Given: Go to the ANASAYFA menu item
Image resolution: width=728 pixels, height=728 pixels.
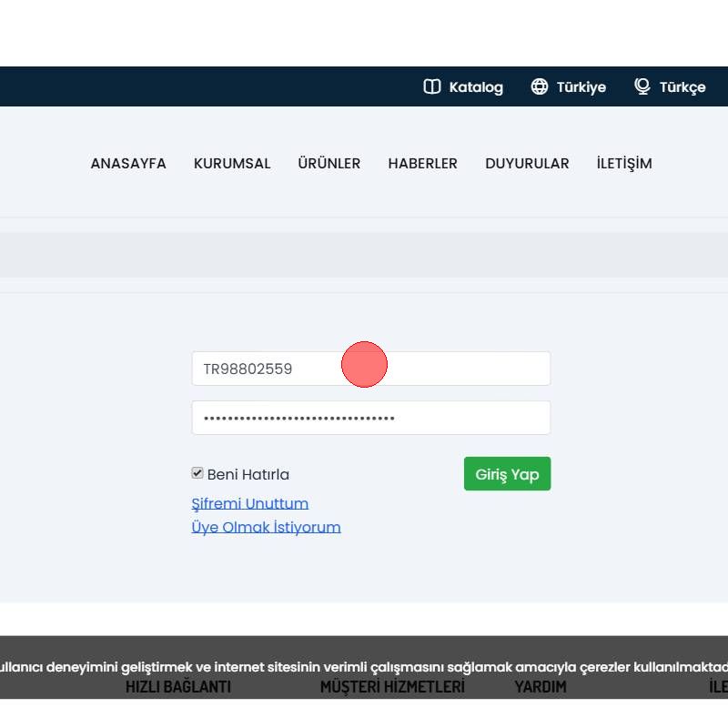Looking at the screenshot, I should 128,164.
